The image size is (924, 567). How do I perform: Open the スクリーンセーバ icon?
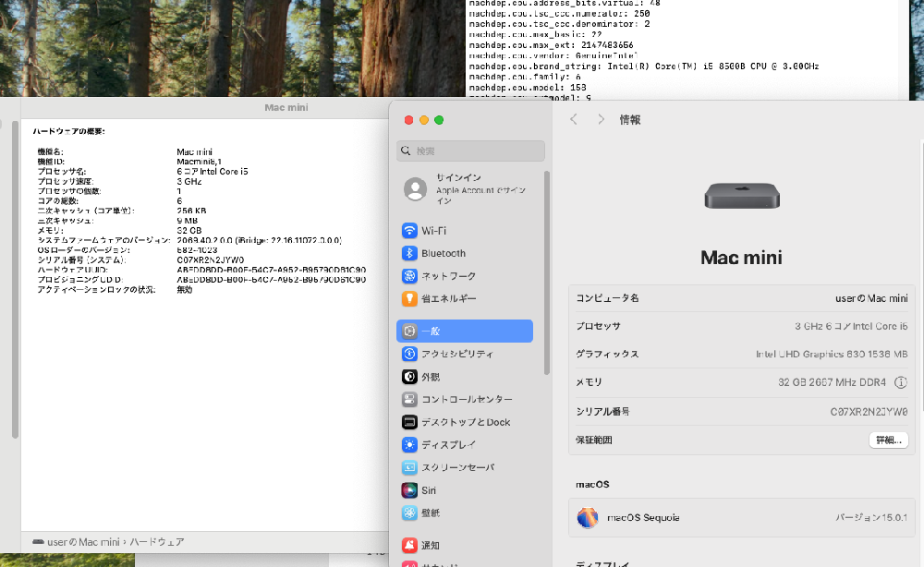[409, 467]
